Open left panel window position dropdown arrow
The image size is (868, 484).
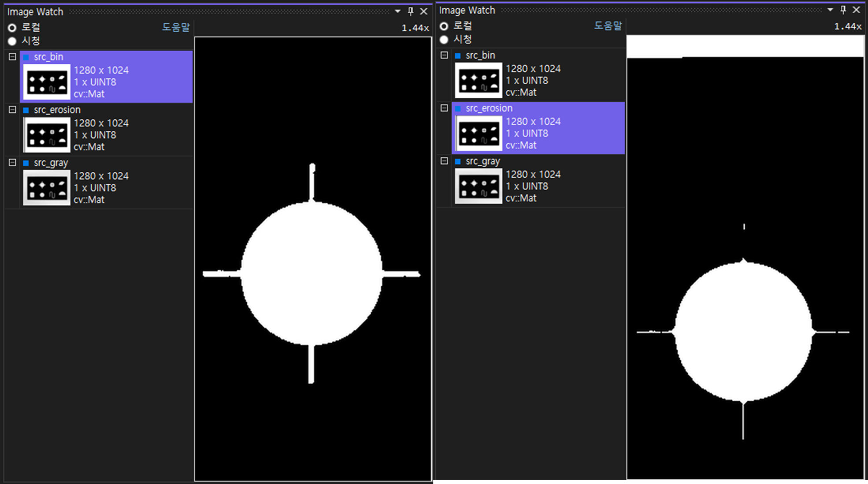click(397, 11)
